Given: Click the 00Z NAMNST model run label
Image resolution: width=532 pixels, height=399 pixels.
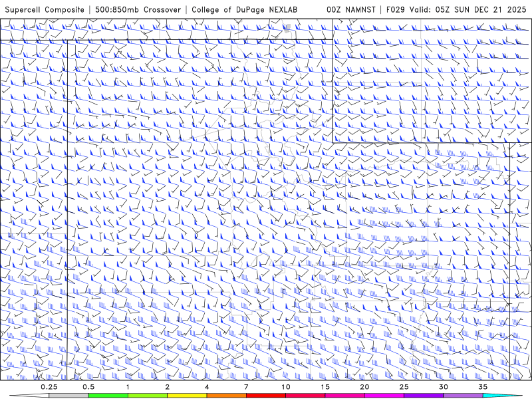Looking at the screenshot, I should click(351, 9).
